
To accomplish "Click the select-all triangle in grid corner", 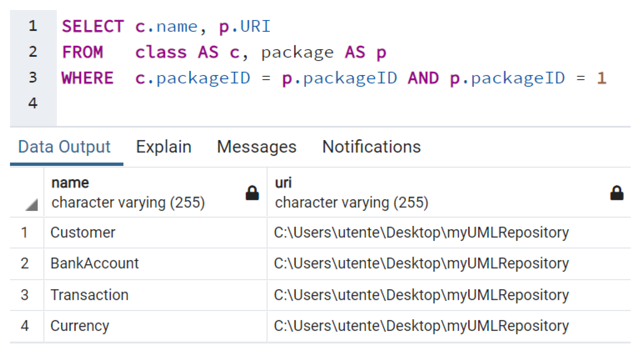I will coord(31,205).
